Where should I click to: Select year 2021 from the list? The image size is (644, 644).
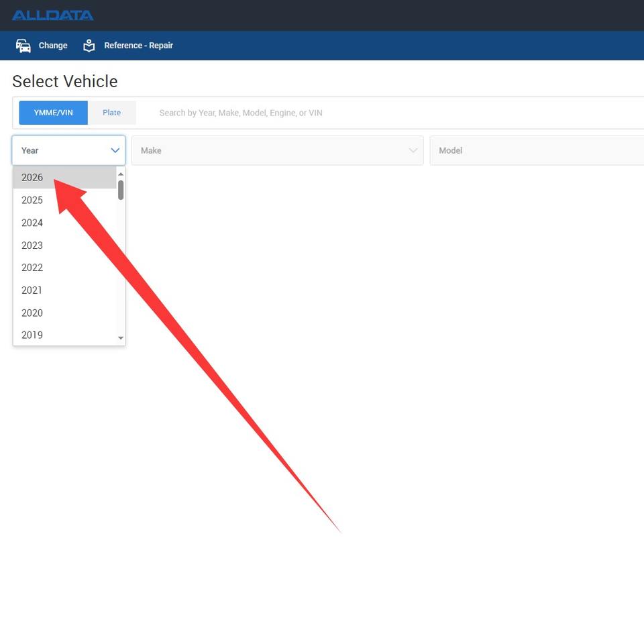coord(64,290)
